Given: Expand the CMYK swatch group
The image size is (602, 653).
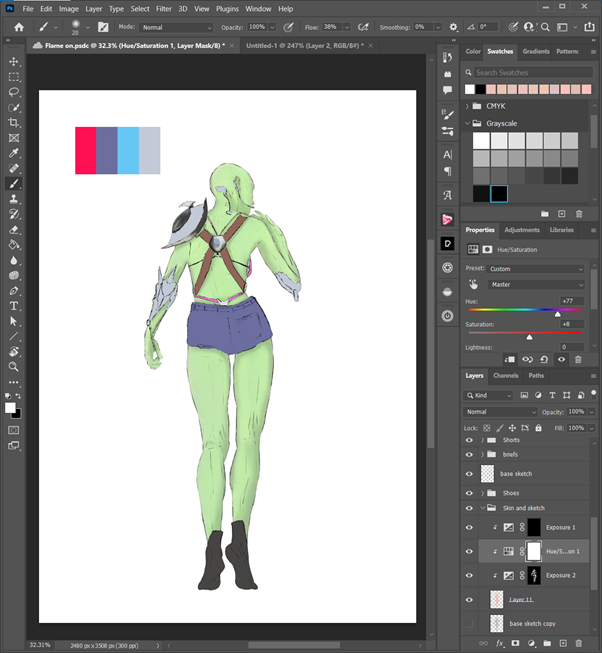Looking at the screenshot, I should (467, 105).
